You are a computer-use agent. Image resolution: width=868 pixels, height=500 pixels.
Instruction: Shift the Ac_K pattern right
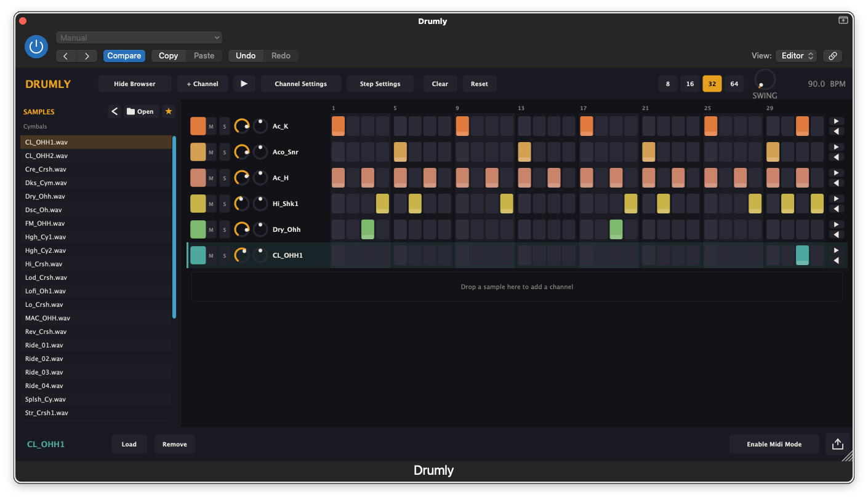pos(836,121)
